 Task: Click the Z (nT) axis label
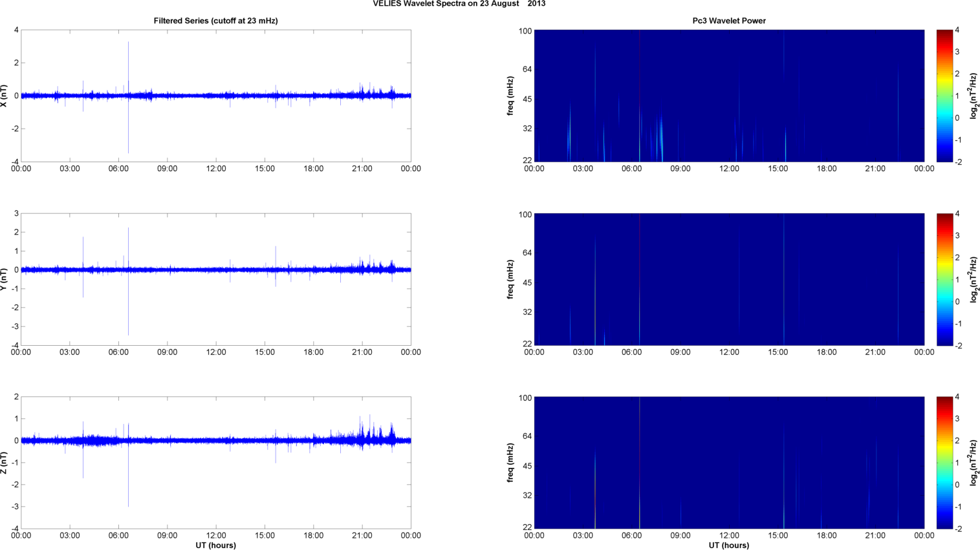click(x=5, y=463)
